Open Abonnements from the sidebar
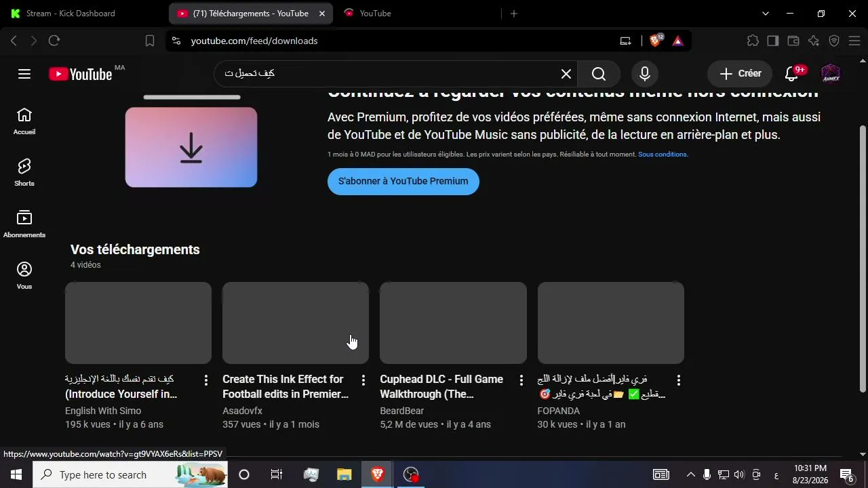The height and width of the screenshot is (488, 868). (24, 225)
